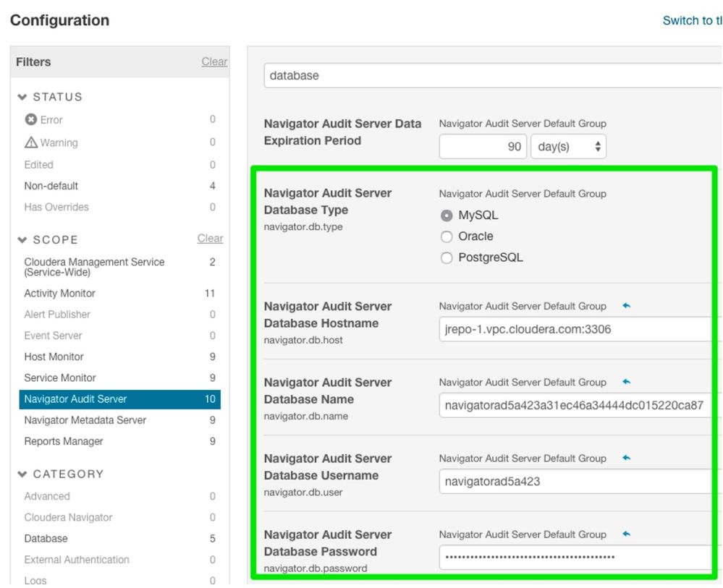This screenshot has width=723, height=588.
Task: Open the day(s) unit dropdown
Action: (569, 147)
